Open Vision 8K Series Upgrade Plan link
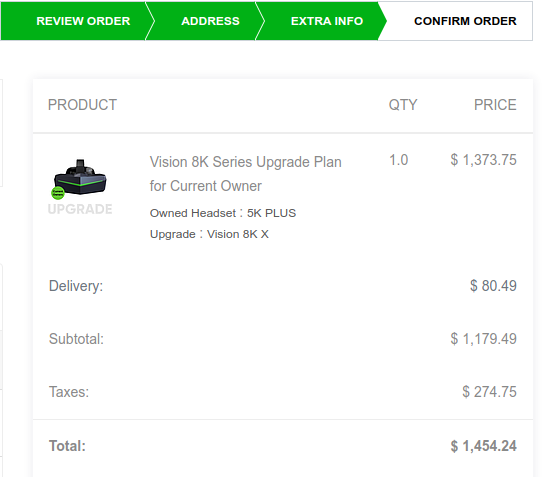The image size is (554, 477). [246, 174]
